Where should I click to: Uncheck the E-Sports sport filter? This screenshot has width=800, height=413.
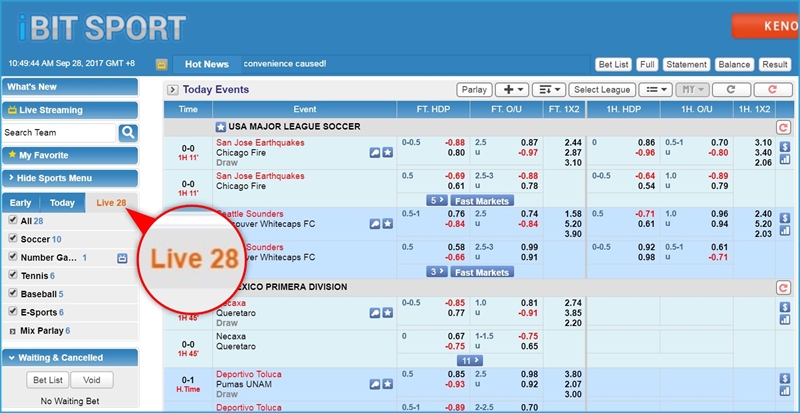click(x=12, y=311)
